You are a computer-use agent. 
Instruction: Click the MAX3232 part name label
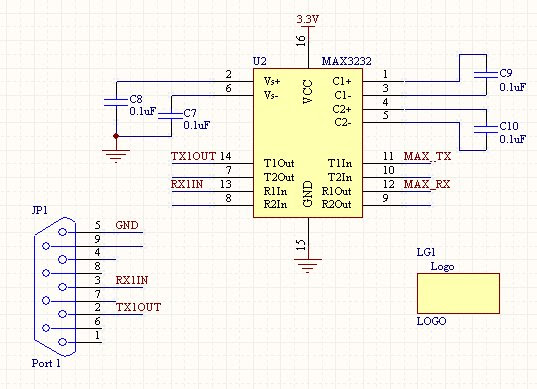[347, 61]
